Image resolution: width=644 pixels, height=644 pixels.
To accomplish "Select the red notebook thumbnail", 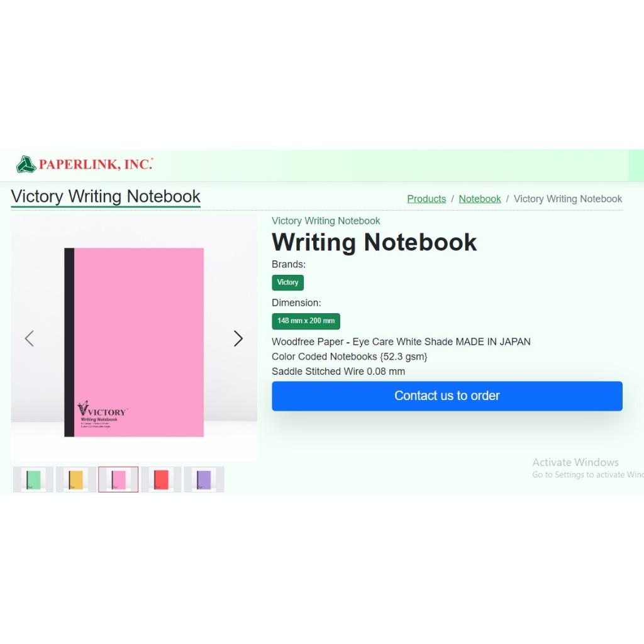I will point(161,479).
